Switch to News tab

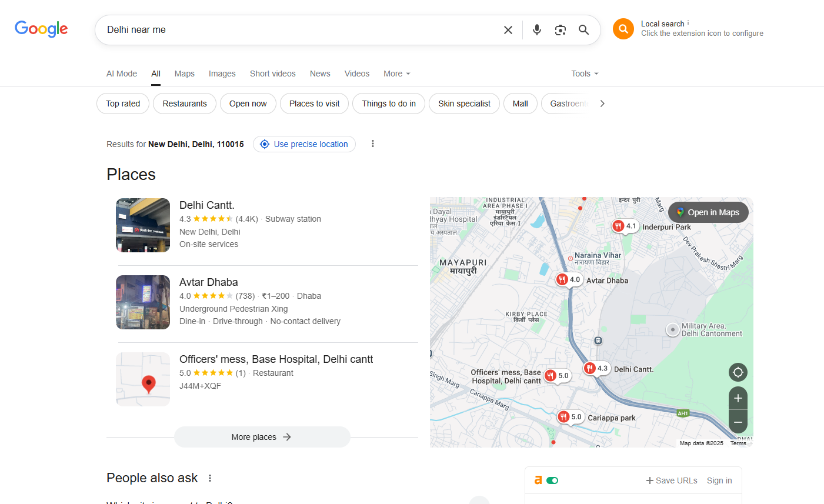[x=320, y=74]
